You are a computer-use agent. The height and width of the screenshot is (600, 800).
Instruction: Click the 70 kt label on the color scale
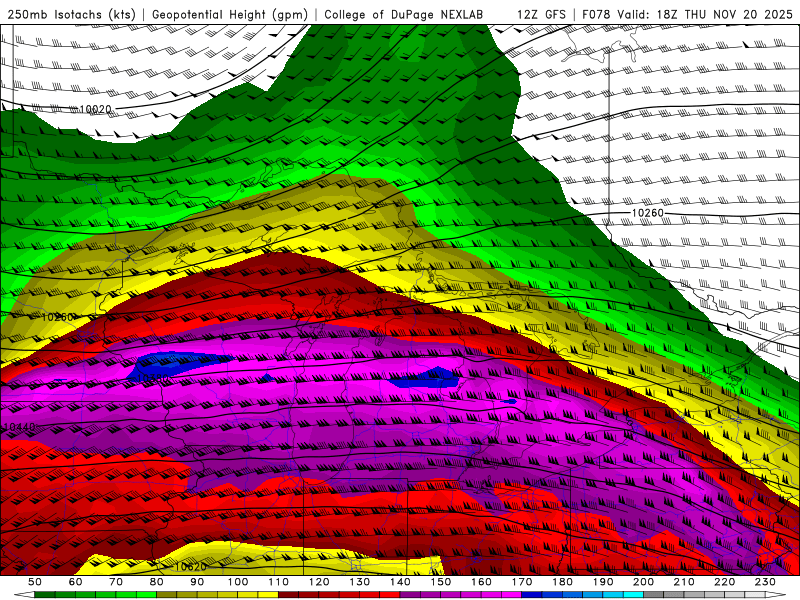[116, 582]
